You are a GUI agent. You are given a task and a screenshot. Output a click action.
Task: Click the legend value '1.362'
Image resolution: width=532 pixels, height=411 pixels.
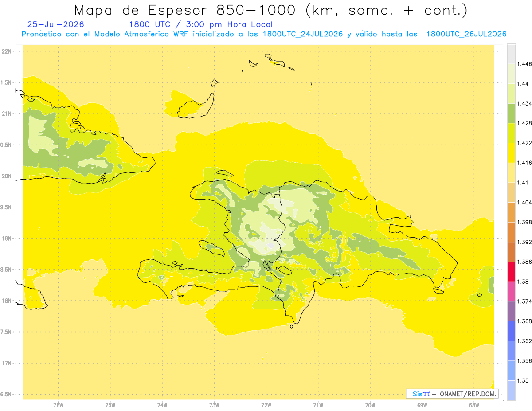tap(524, 341)
